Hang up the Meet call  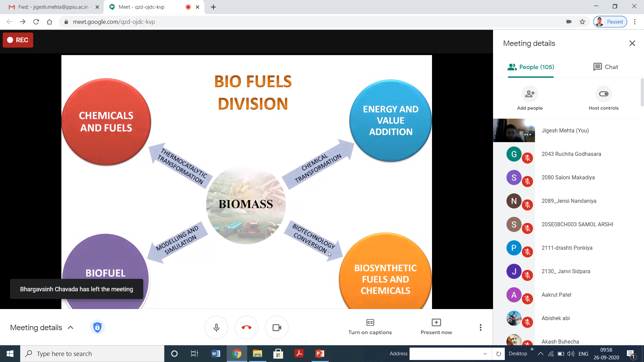coord(246,327)
